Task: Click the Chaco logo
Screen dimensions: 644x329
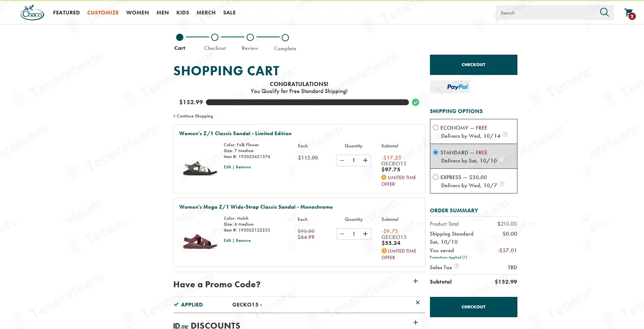Action: [x=32, y=13]
